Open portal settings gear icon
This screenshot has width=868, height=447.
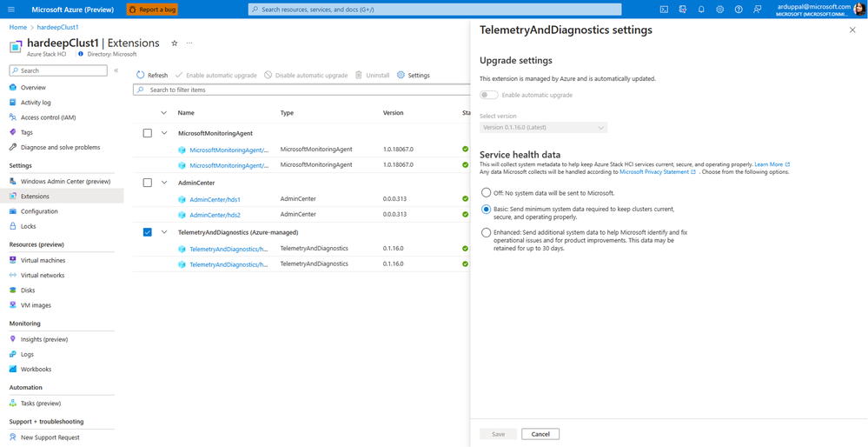coord(719,10)
